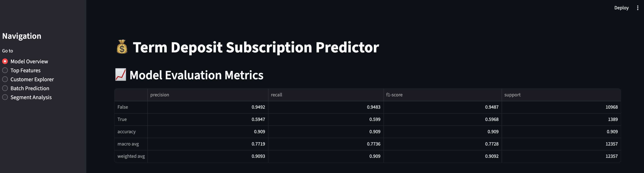Click the support column header

coord(561,95)
